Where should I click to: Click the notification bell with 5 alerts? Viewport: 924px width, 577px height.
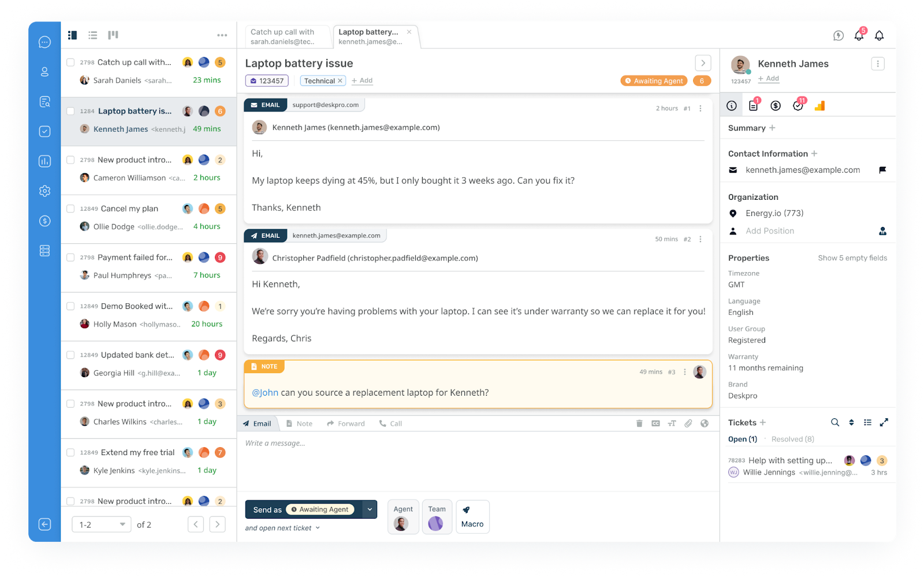[859, 35]
